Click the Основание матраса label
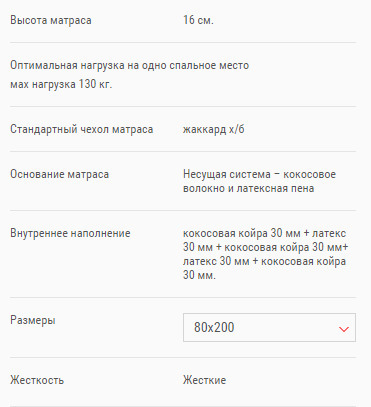The image size is (371, 407). pyautogui.click(x=59, y=174)
